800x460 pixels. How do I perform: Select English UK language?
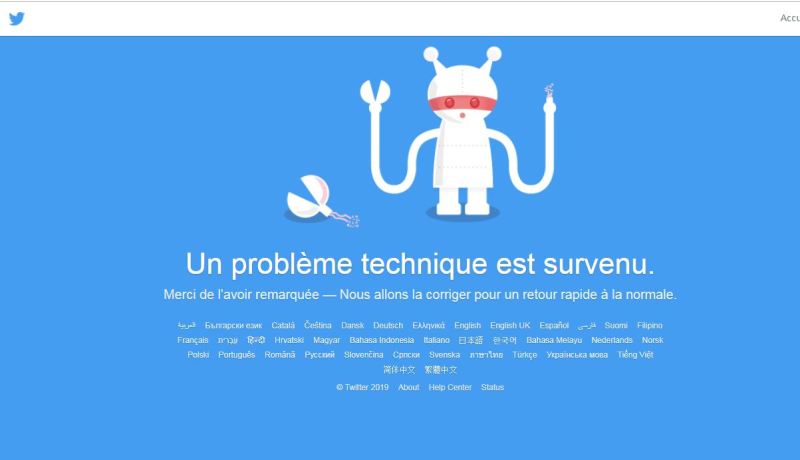tap(510, 325)
